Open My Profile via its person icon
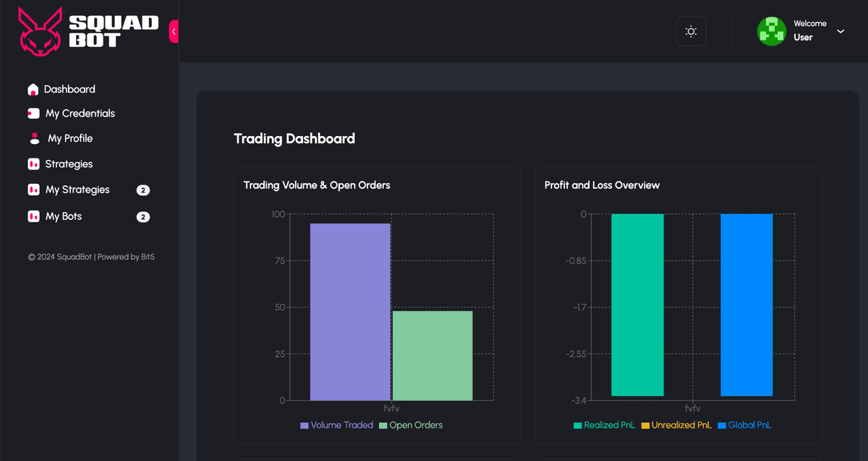This screenshot has height=461, width=868. (33, 138)
